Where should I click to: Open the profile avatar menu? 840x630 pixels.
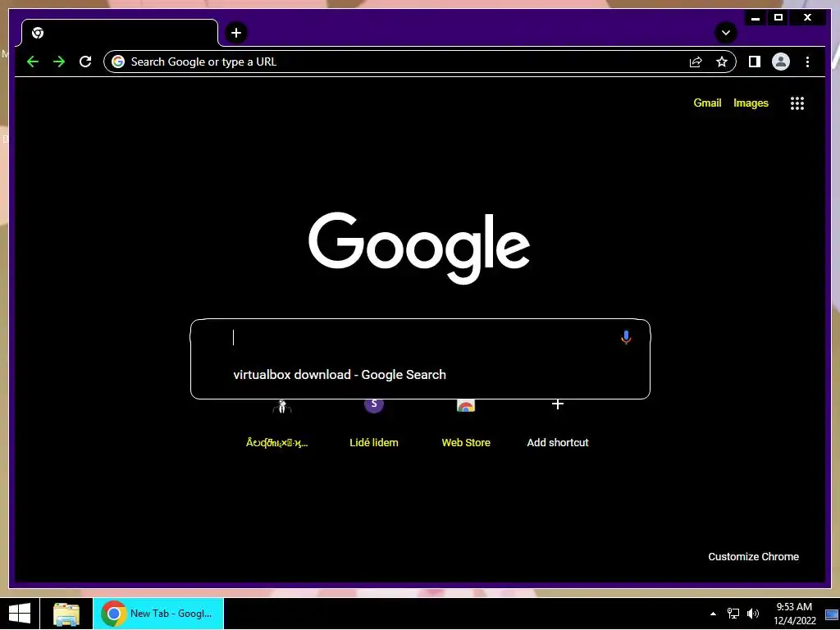tap(781, 62)
